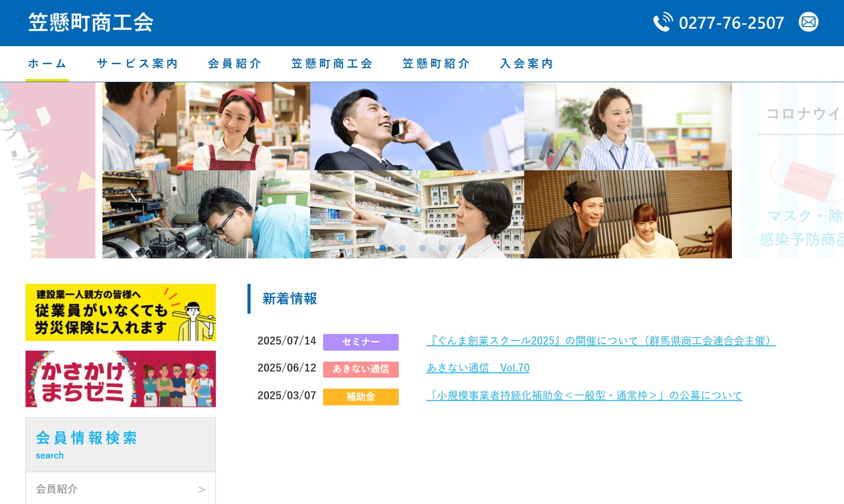
Task: Click the envelope mail icon in header
Action: pyautogui.click(x=808, y=22)
